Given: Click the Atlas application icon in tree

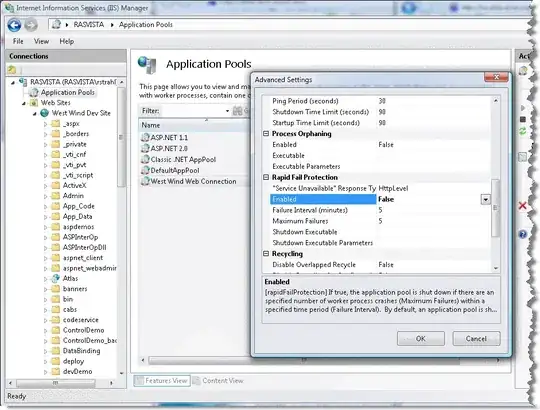Looking at the screenshot, I should (x=55, y=278).
